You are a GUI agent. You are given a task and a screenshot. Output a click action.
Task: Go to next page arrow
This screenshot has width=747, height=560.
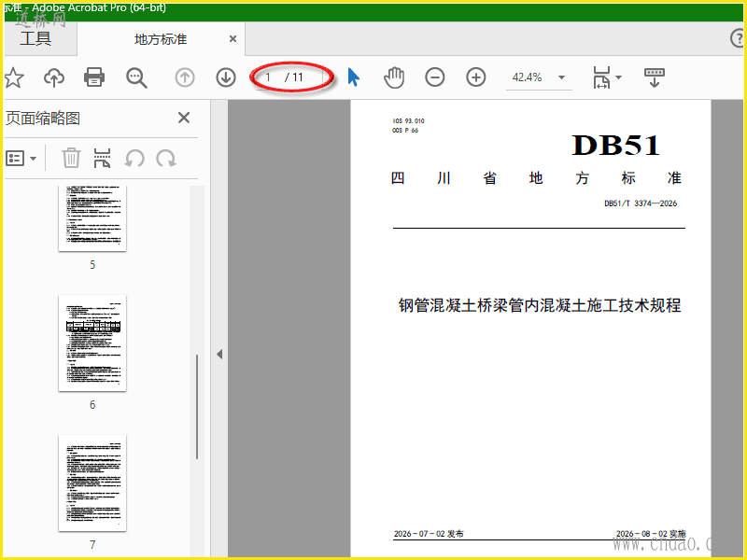pos(226,77)
